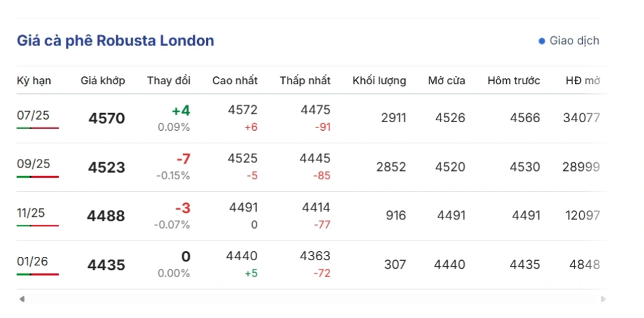Click the right scrollbar arrow

[x=603, y=299]
